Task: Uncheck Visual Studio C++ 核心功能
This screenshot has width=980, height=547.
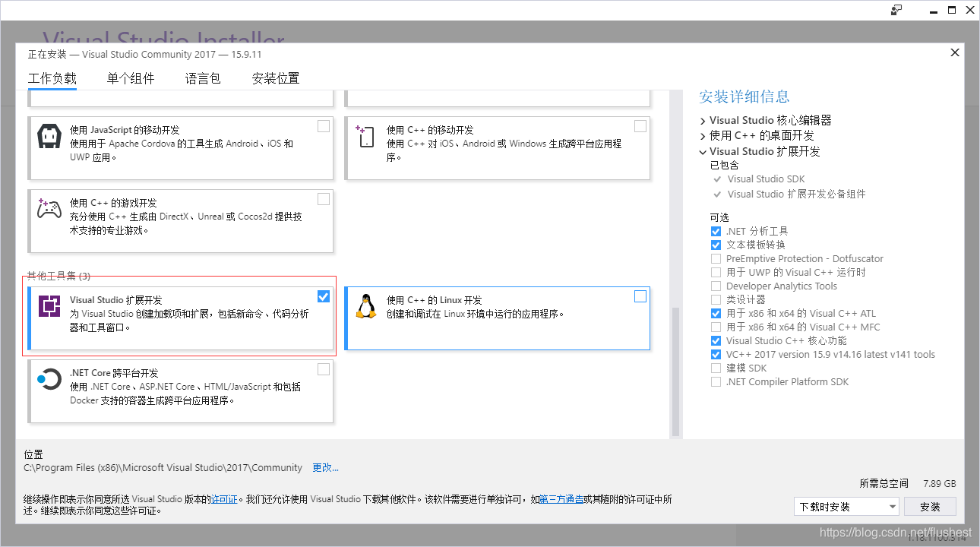Action: coord(716,340)
